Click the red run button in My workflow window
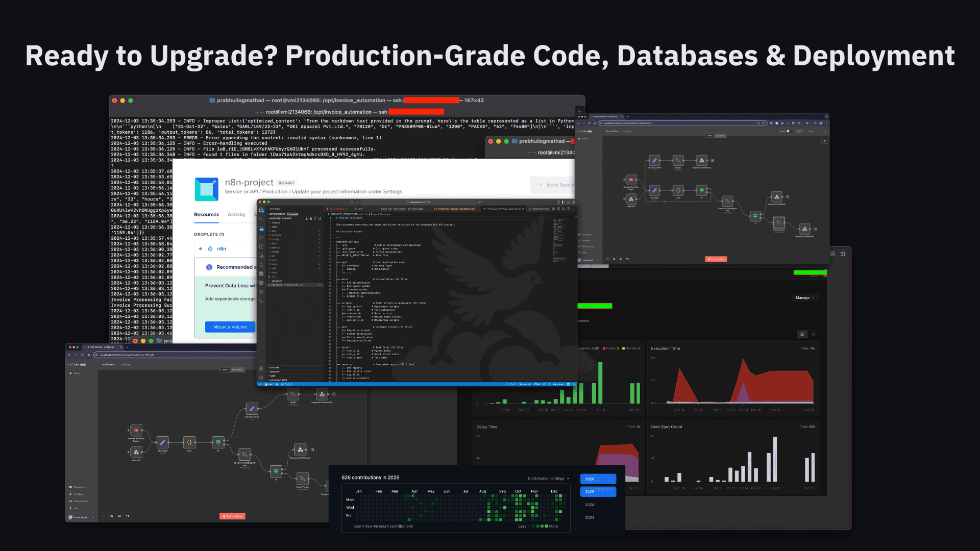The image size is (980, 551). (716, 259)
